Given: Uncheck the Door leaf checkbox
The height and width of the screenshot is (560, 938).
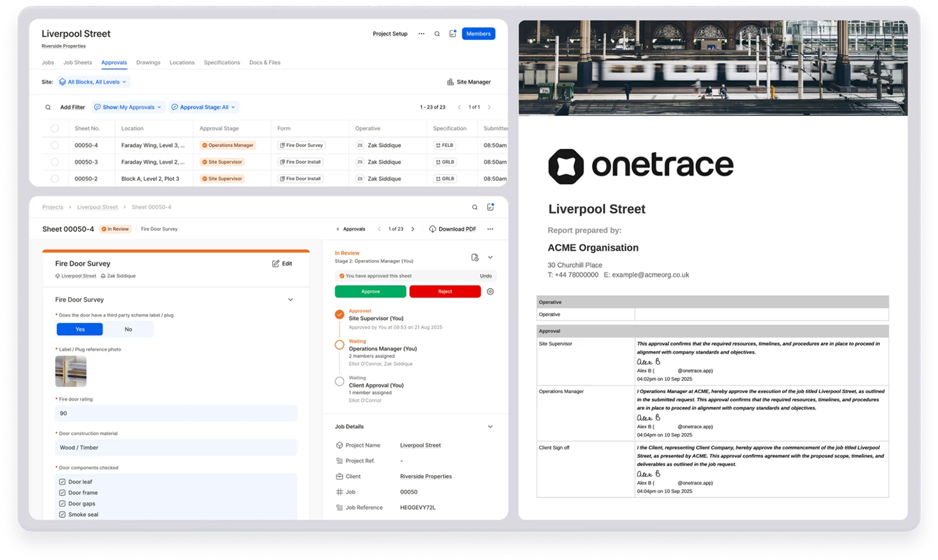Looking at the screenshot, I should click(62, 481).
